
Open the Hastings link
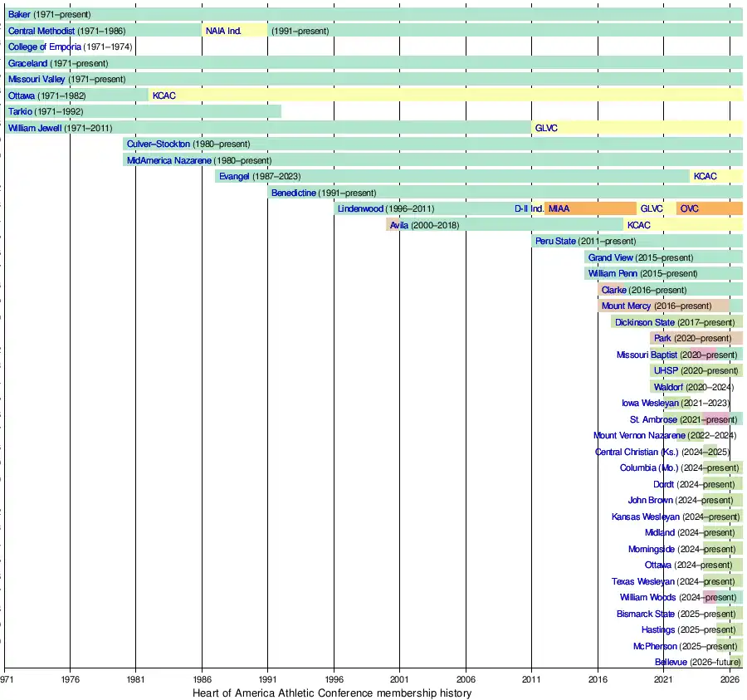pyautogui.click(x=658, y=630)
